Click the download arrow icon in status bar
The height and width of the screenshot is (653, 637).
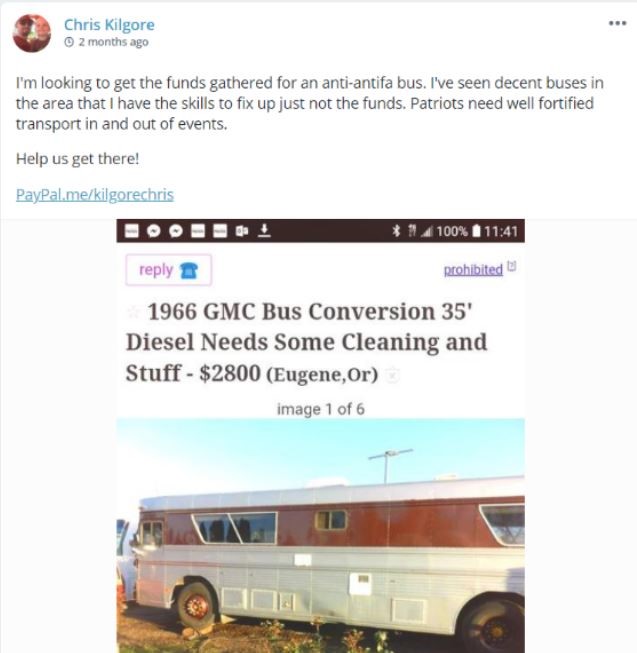coord(264,230)
